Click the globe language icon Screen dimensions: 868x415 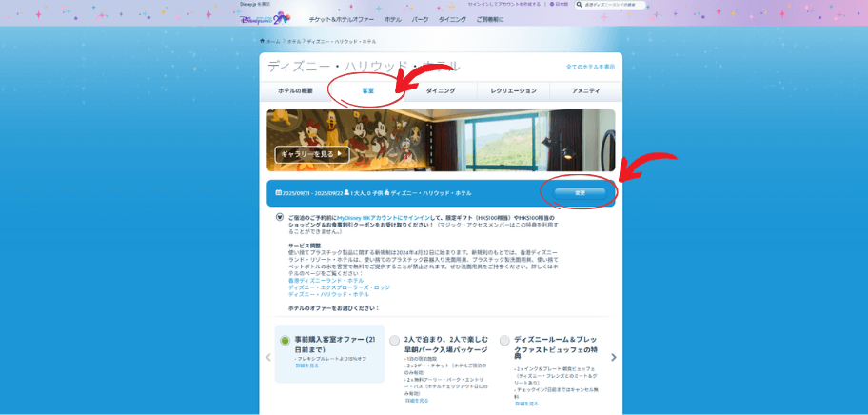(x=550, y=4)
